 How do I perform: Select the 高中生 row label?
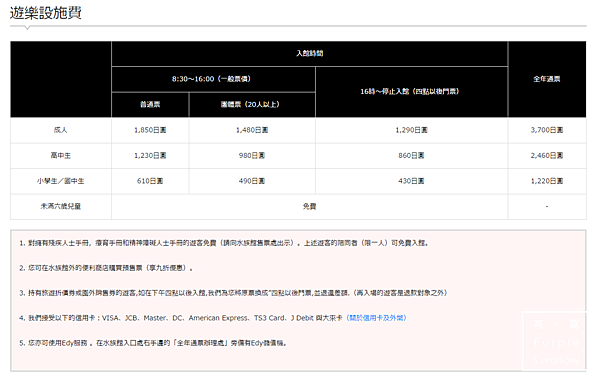(60, 156)
